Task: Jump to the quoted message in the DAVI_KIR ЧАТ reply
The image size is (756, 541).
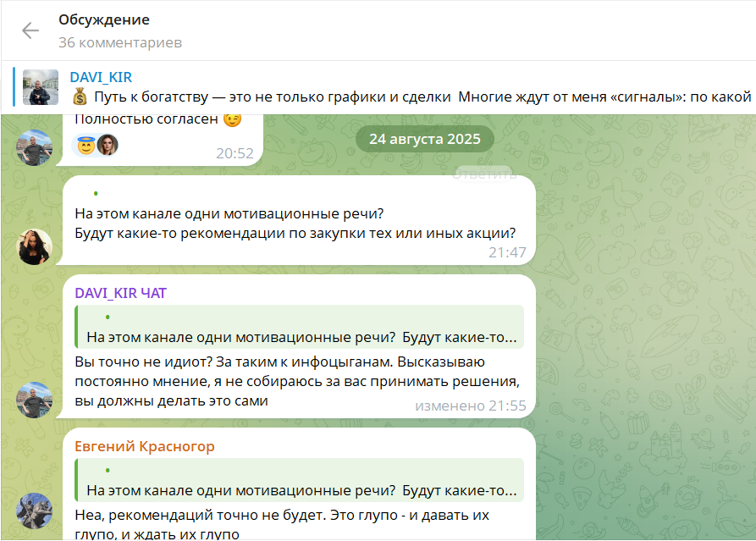Action: coord(300,327)
